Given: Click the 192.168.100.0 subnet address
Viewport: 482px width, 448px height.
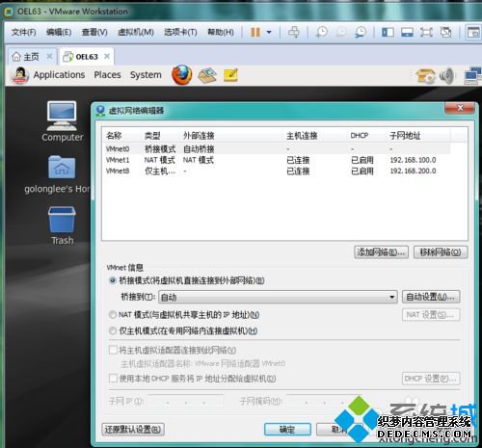Looking at the screenshot, I should tap(413, 160).
